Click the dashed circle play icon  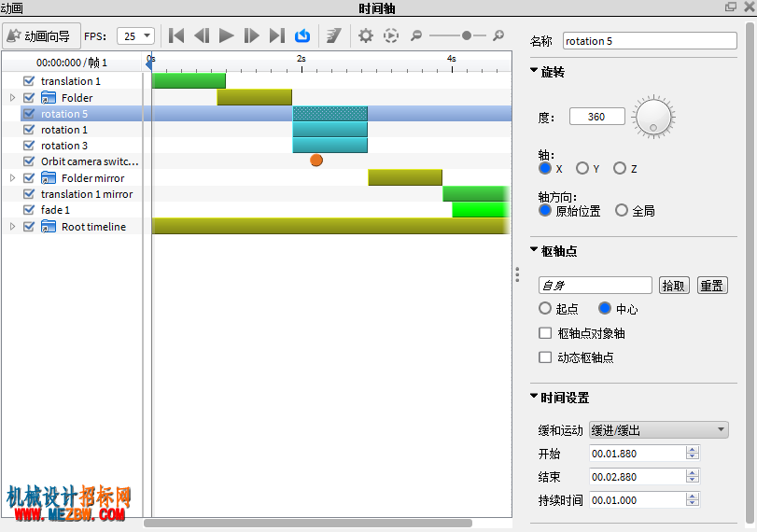pyautogui.click(x=391, y=35)
